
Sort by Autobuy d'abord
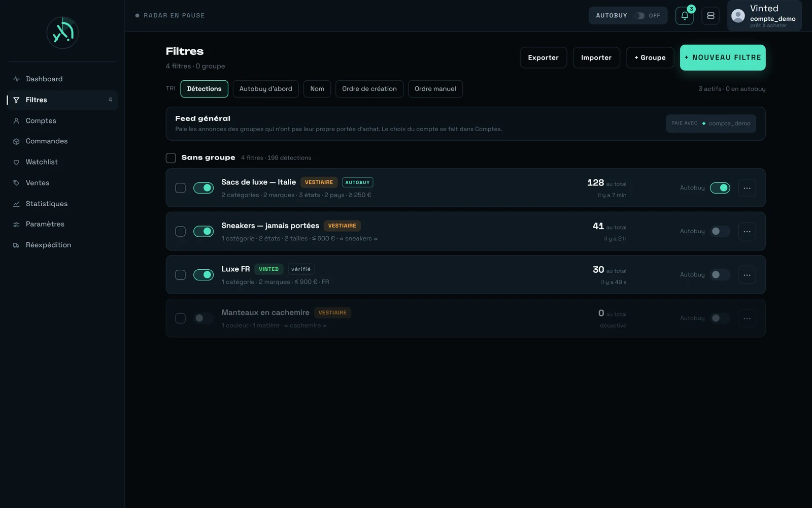click(x=266, y=89)
